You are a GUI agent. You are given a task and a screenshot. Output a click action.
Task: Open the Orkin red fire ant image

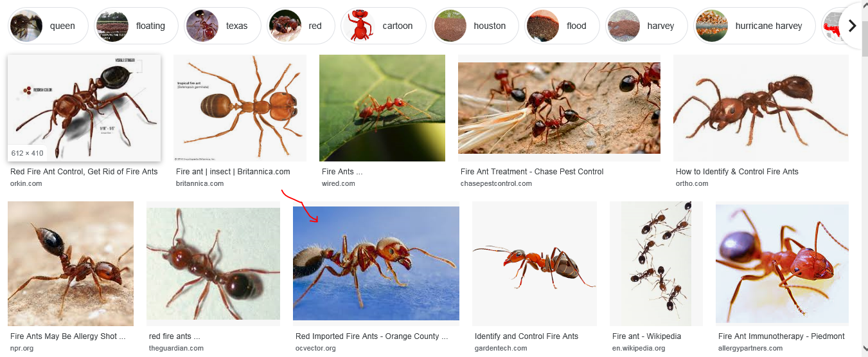84,107
